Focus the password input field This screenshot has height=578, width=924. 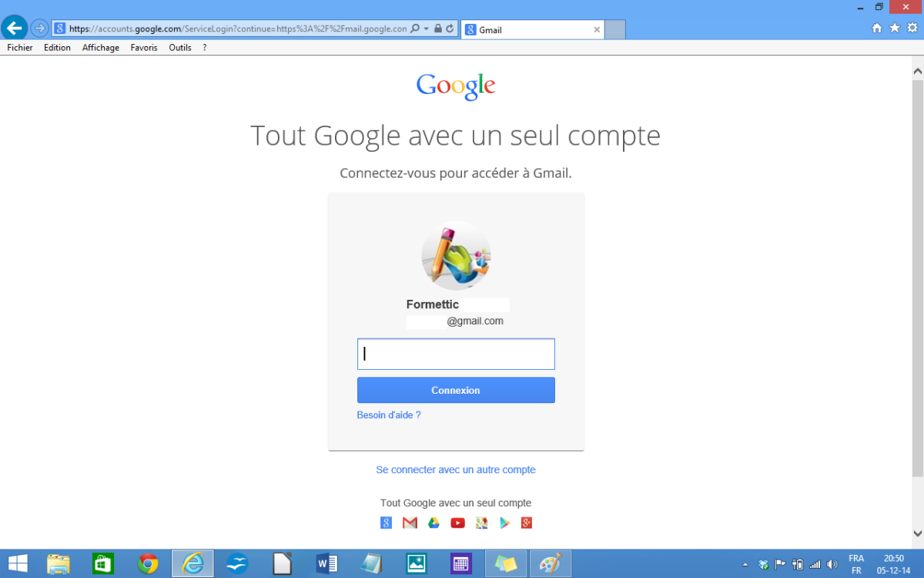(456, 355)
